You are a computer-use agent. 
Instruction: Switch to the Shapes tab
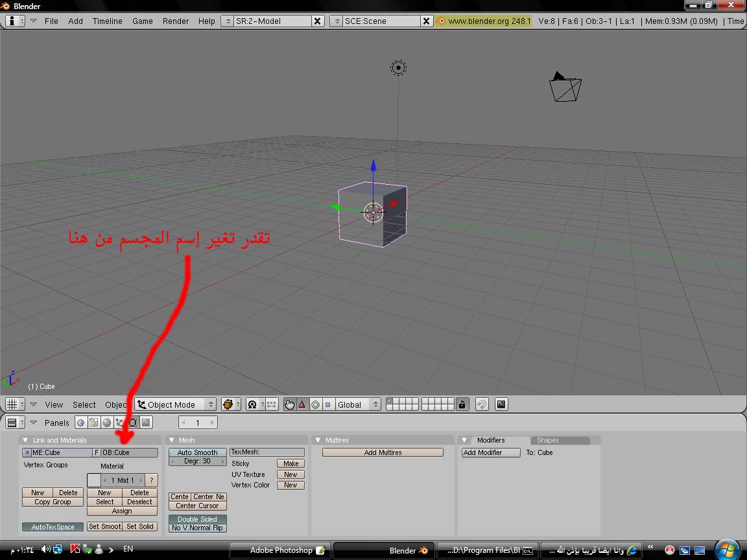coord(547,440)
